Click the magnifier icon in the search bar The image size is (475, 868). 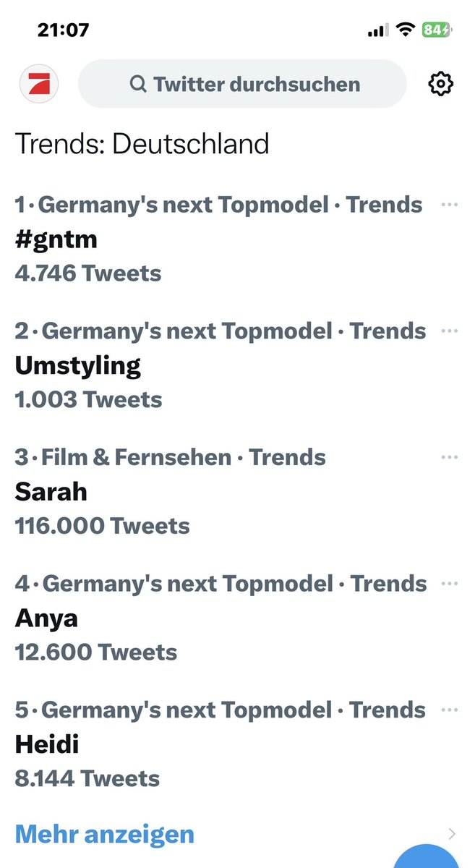tap(137, 84)
